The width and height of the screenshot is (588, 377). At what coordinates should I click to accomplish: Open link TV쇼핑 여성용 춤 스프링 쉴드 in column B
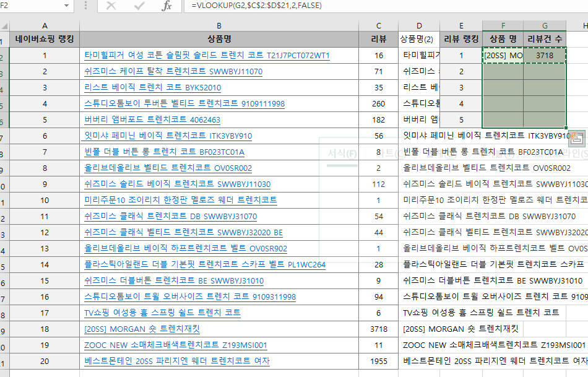162,313
